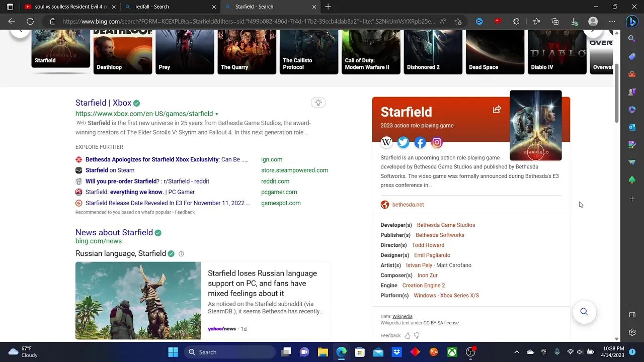644x362 pixels.
Task: Select the Starfield - Search tab
Action: pyautogui.click(x=271, y=7)
